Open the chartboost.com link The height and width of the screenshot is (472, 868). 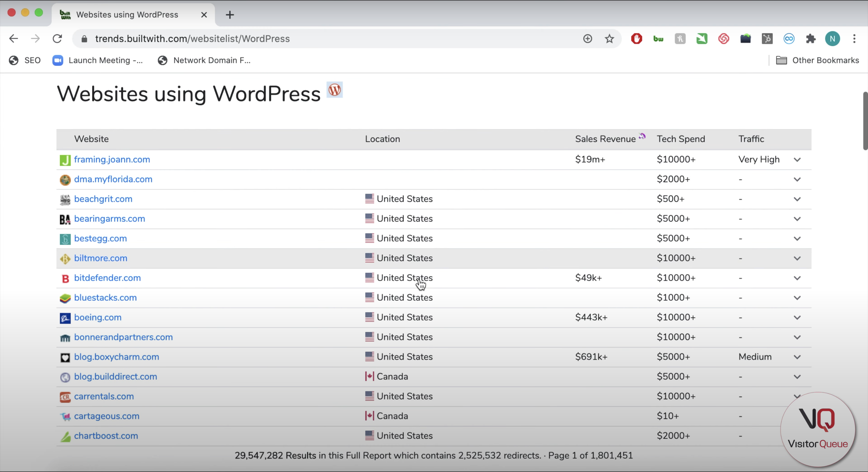pos(106,436)
